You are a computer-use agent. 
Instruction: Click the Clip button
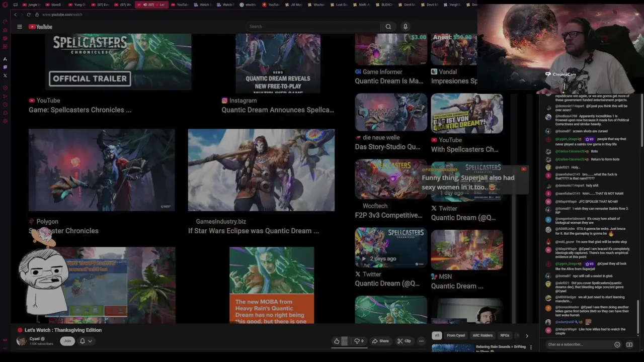point(404,341)
